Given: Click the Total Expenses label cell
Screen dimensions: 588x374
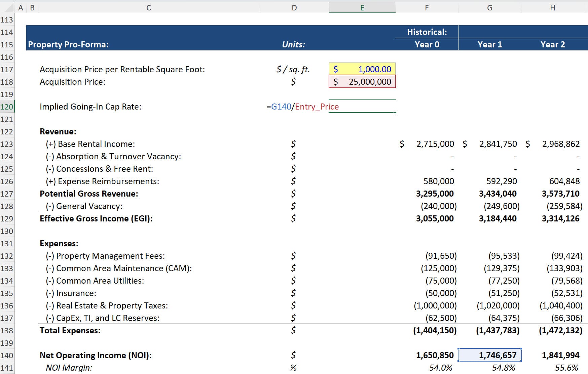Looking at the screenshot, I should point(70,330).
